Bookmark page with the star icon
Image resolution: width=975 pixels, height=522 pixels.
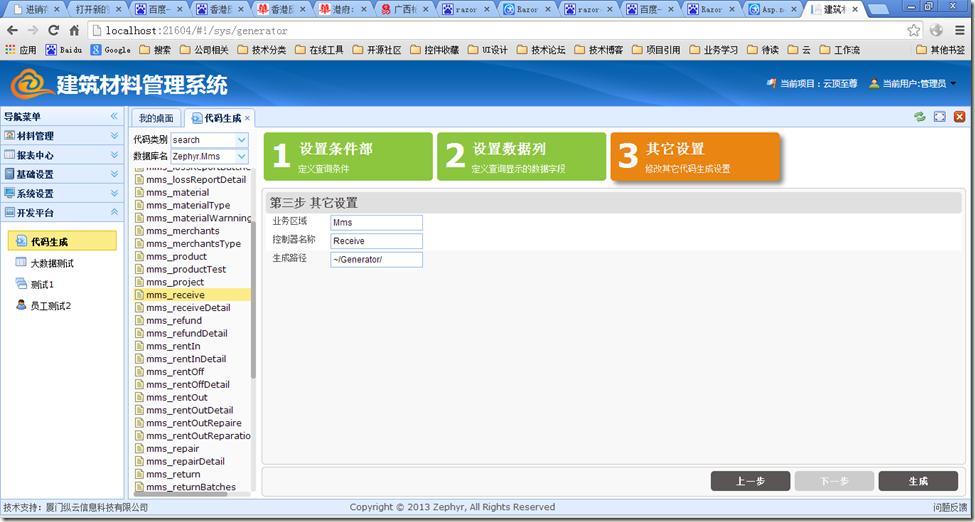[914, 30]
